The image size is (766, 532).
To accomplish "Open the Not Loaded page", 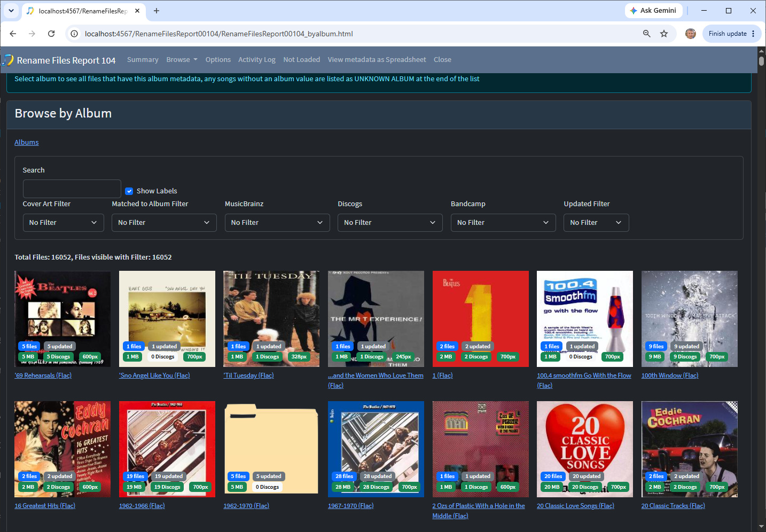I will coord(302,60).
